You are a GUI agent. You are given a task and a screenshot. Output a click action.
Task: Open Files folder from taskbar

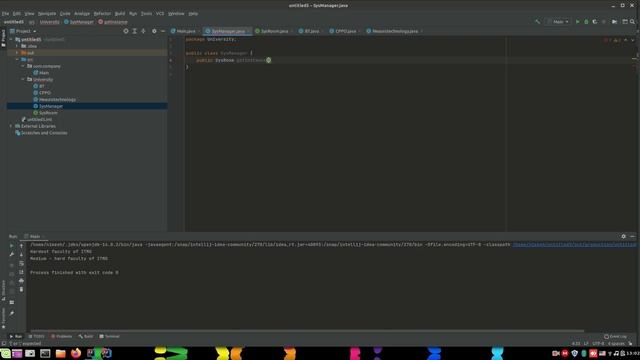pos(60,353)
